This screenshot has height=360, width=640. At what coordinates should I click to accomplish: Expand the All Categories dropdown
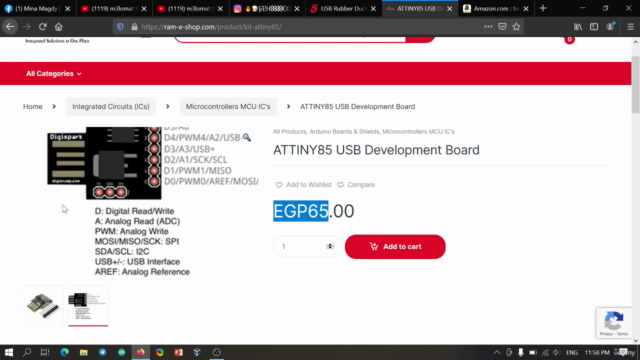[x=53, y=74]
